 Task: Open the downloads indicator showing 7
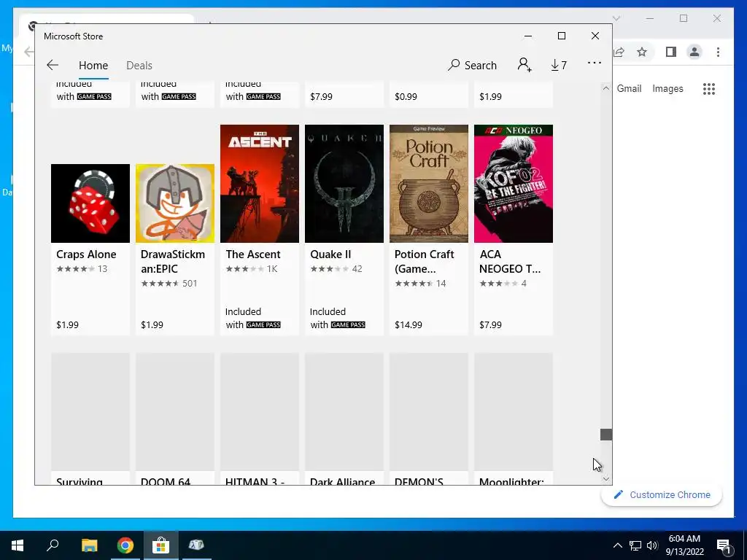(x=558, y=65)
